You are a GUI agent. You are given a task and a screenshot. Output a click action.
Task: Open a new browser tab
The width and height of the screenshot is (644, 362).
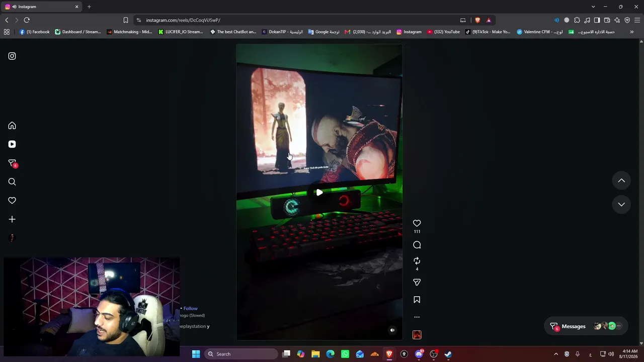[x=89, y=7]
